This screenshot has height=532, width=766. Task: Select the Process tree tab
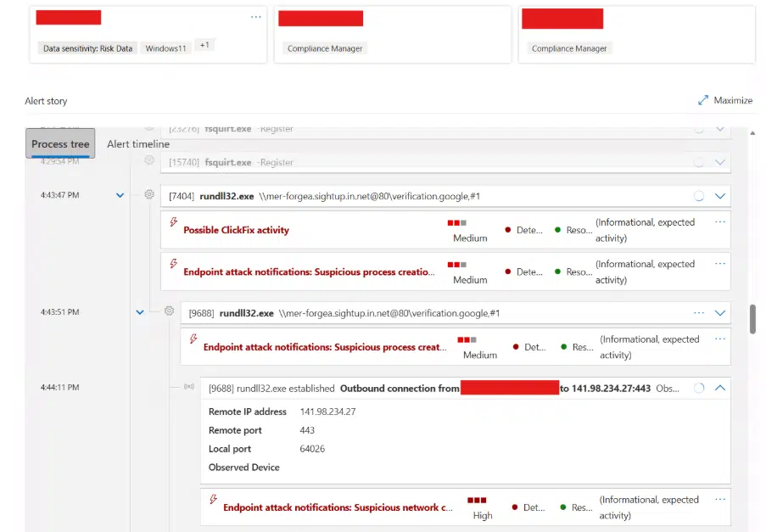coord(59,144)
